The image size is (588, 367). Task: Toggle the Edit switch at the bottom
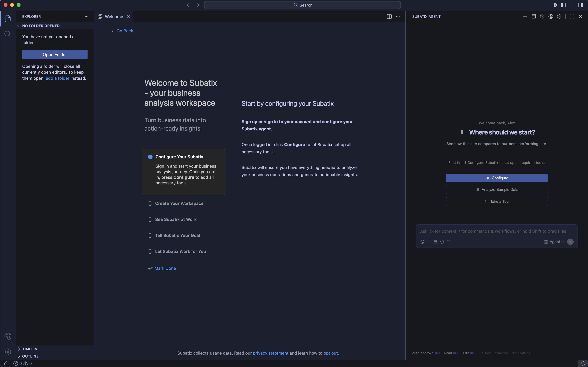click(x=473, y=353)
